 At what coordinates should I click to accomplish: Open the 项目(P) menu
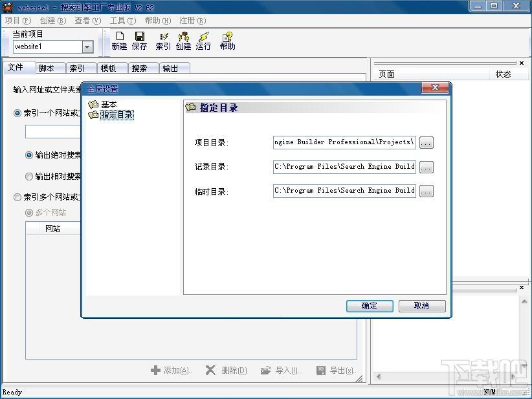(18, 21)
